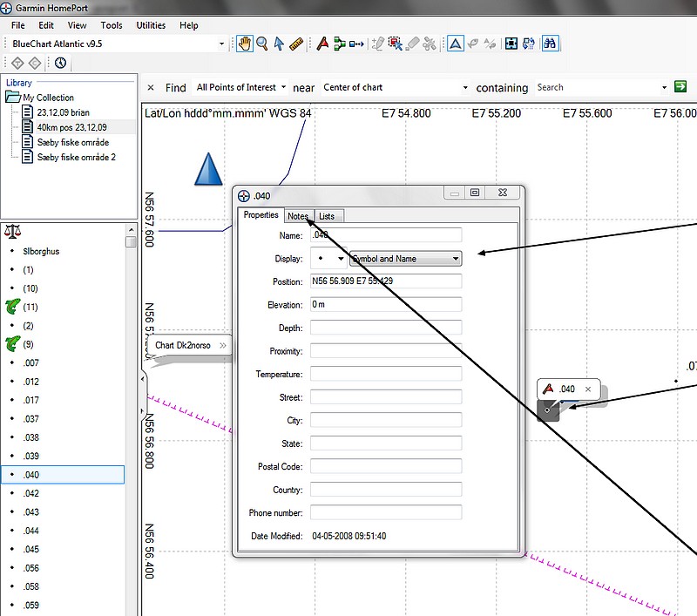Click the .040 waypoint marker on chart
The width and height of the screenshot is (697, 616).
(547, 410)
